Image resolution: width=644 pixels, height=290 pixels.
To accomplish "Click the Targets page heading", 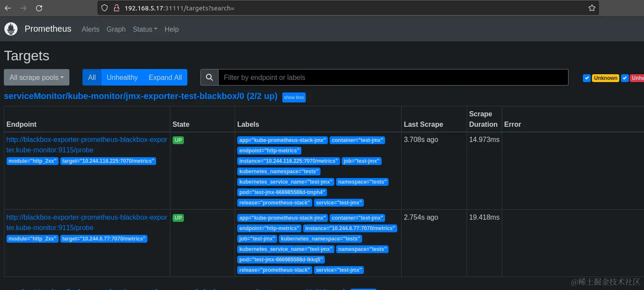I will 27,56.
